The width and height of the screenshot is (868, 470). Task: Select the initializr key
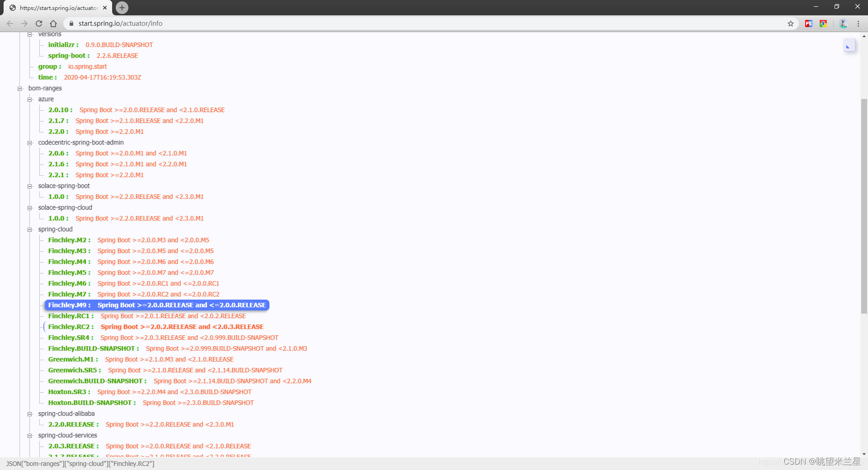61,45
